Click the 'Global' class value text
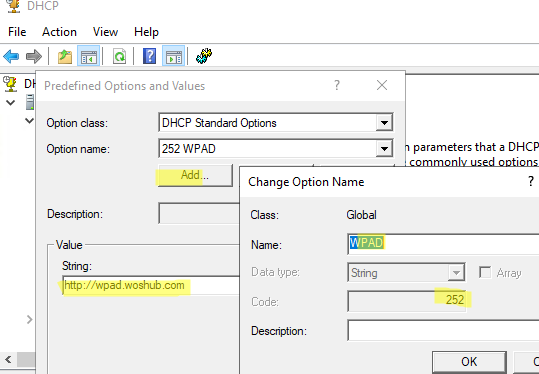The height and width of the screenshot is (374, 539). [x=361, y=215]
